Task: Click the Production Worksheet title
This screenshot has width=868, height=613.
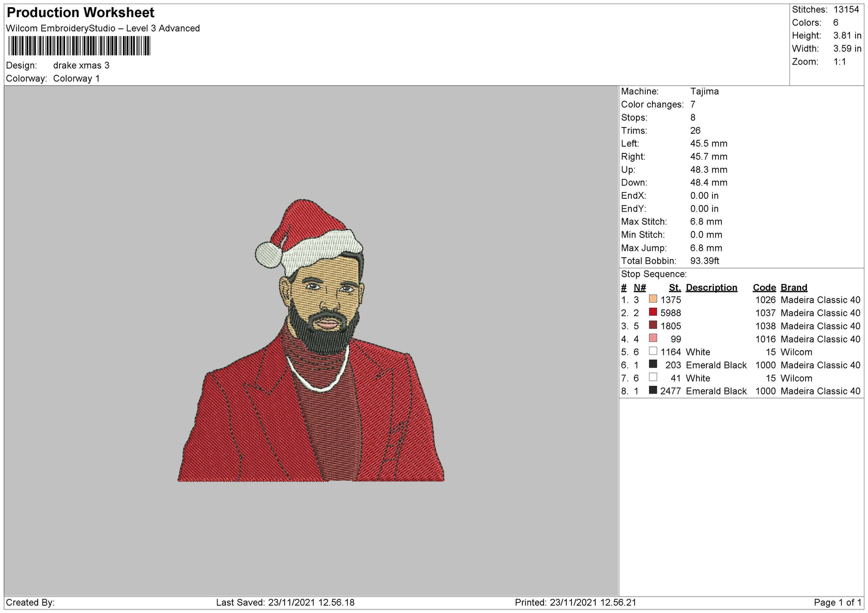Action: click(80, 12)
